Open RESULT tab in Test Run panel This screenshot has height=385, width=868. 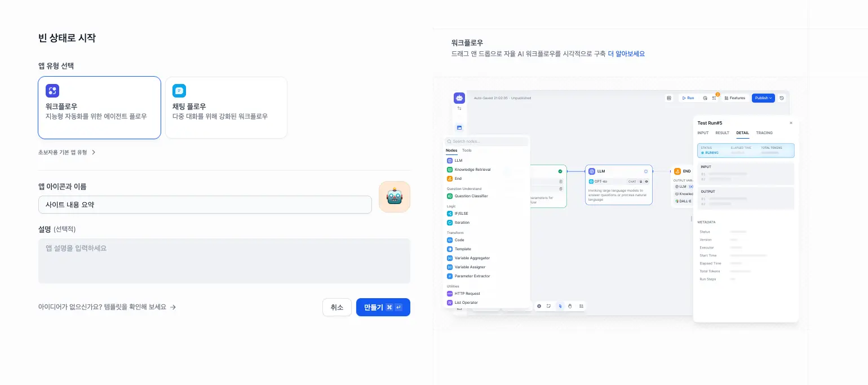[x=722, y=133]
